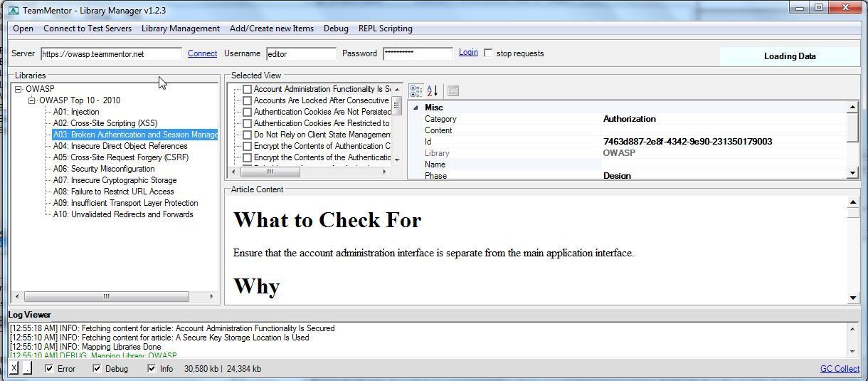Click the Login link
Image resolution: width=868 pixels, height=381 pixels.
[x=468, y=53]
